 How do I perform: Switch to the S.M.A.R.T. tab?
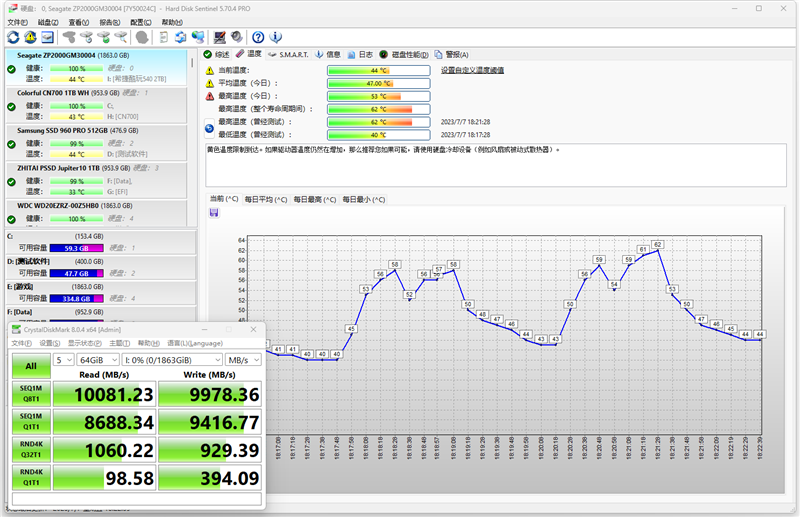[288, 55]
